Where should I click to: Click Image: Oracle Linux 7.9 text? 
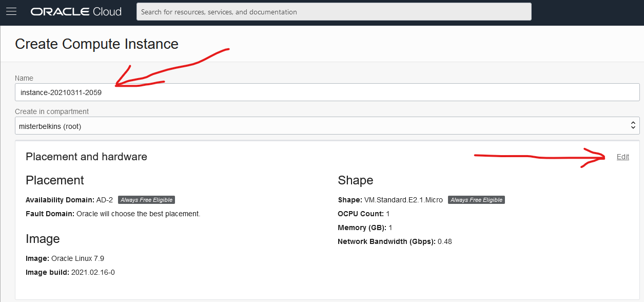[65, 258]
